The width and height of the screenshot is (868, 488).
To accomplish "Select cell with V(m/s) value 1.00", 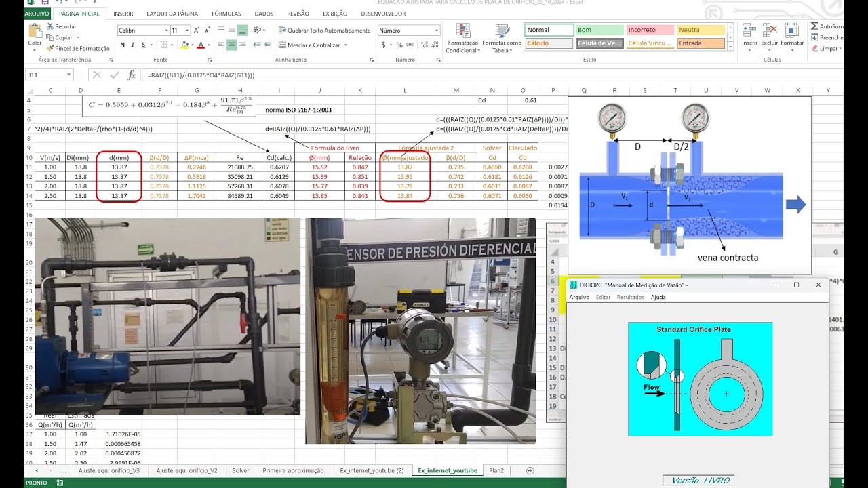I will pyautogui.click(x=50, y=167).
